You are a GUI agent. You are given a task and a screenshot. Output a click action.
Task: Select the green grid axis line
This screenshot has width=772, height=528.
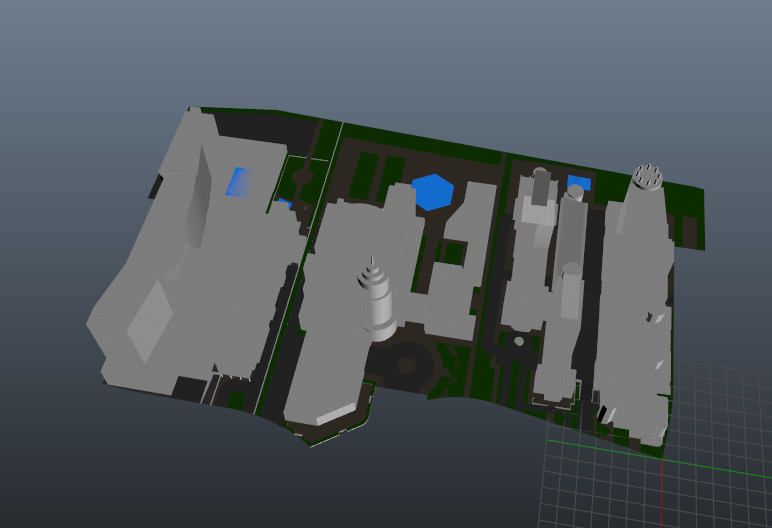click(x=659, y=459)
